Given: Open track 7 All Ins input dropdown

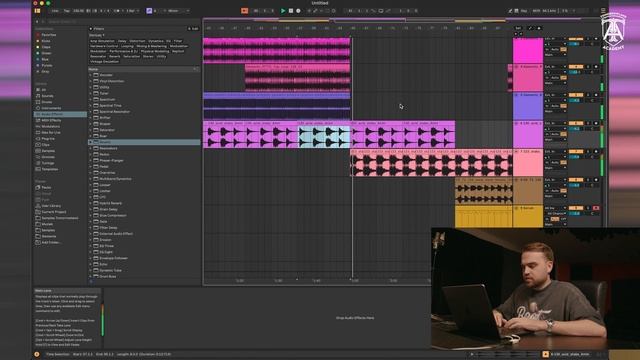Looking at the screenshot, I should tap(555, 208).
